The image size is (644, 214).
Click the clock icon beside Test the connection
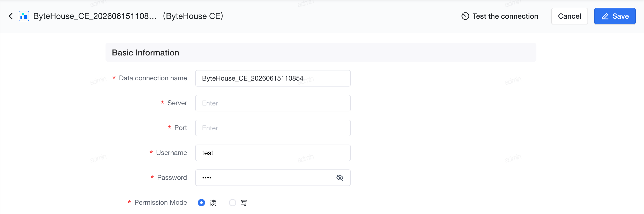pos(465,16)
